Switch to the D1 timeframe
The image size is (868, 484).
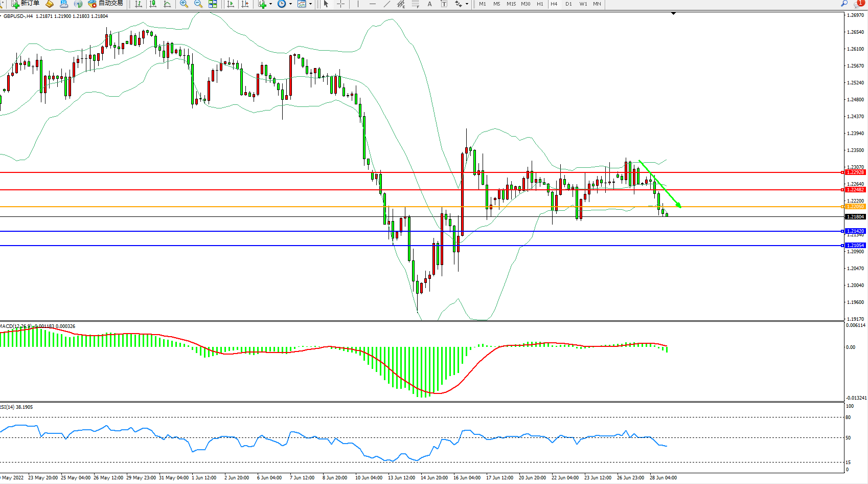click(568, 4)
